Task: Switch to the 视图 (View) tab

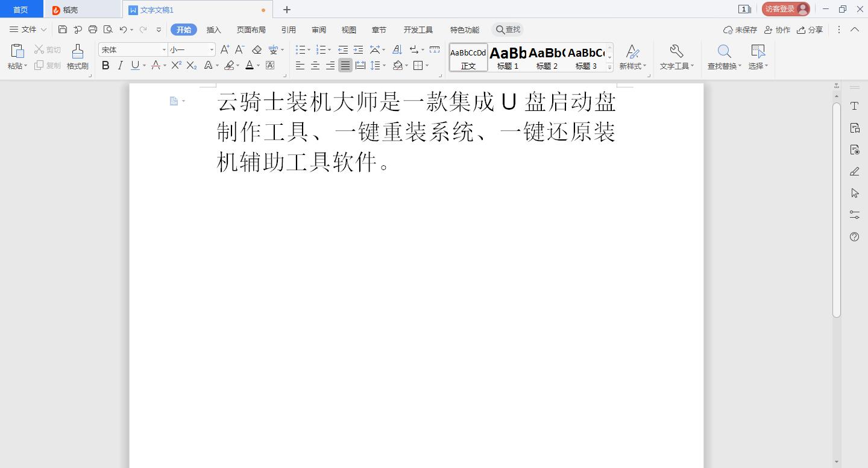Action: coord(349,30)
